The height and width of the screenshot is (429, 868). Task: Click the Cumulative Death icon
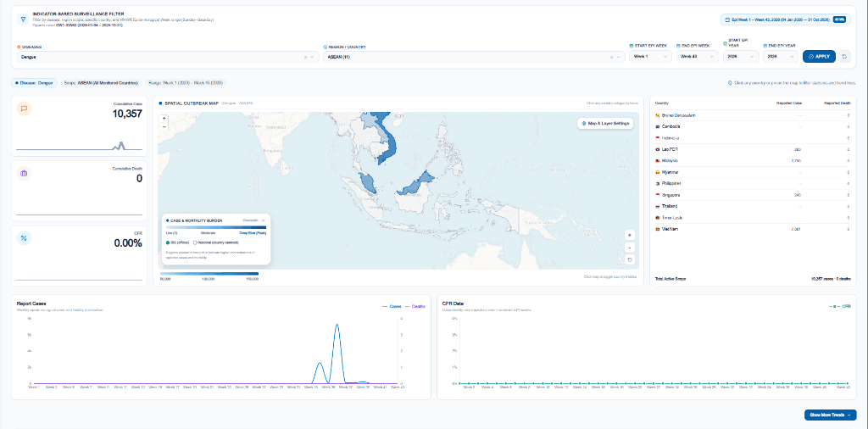point(24,173)
